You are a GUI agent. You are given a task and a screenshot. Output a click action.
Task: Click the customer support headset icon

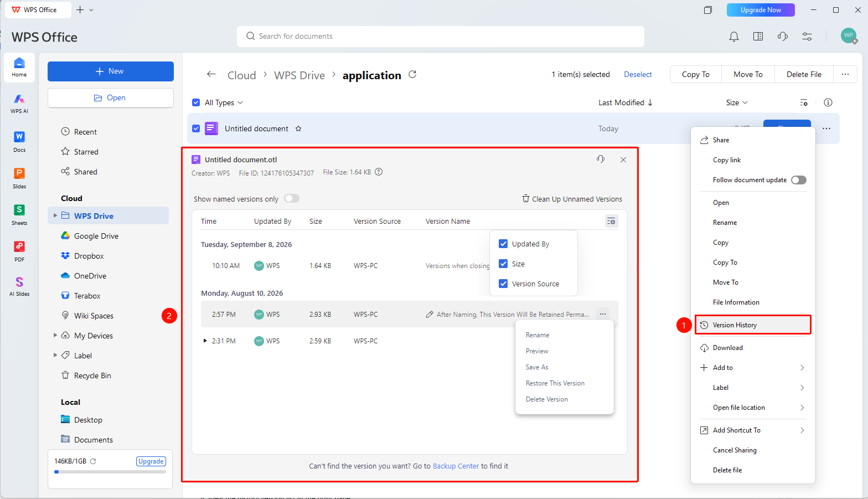(783, 37)
